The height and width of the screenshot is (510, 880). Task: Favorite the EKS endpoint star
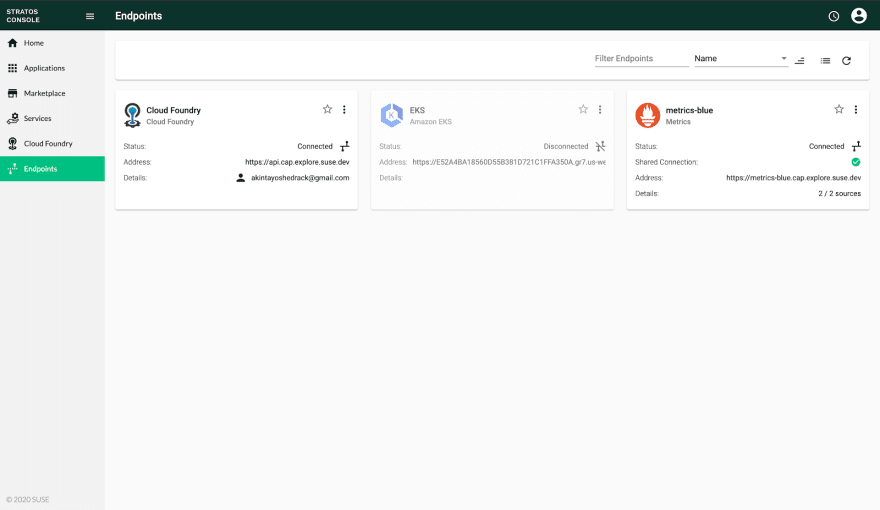coord(583,109)
